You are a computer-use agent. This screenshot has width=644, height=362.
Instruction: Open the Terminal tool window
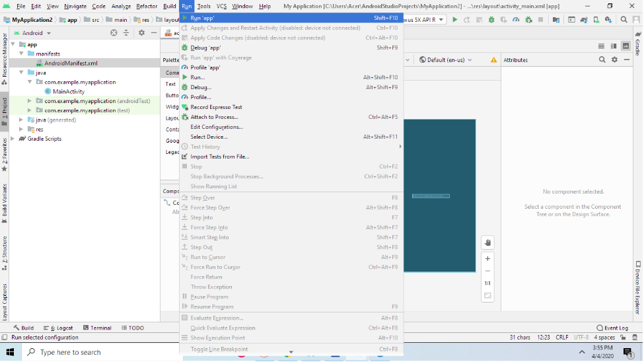pyautogui.click(x=96, y=328)
